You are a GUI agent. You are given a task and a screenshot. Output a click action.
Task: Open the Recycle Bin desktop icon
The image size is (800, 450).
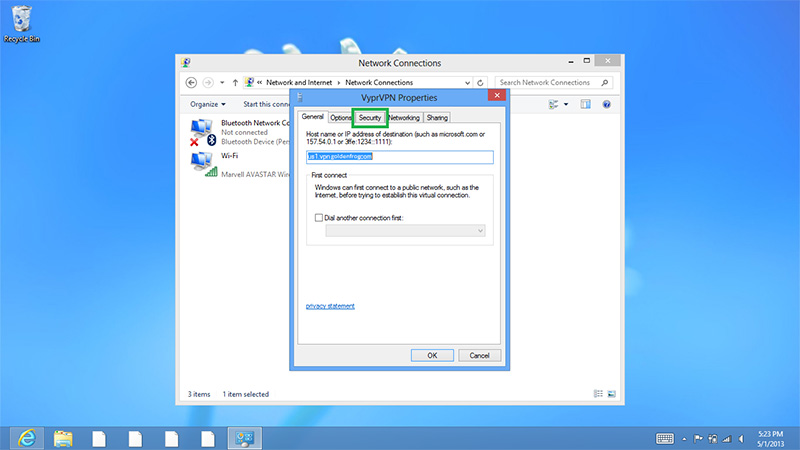click(x=21, y=24)
